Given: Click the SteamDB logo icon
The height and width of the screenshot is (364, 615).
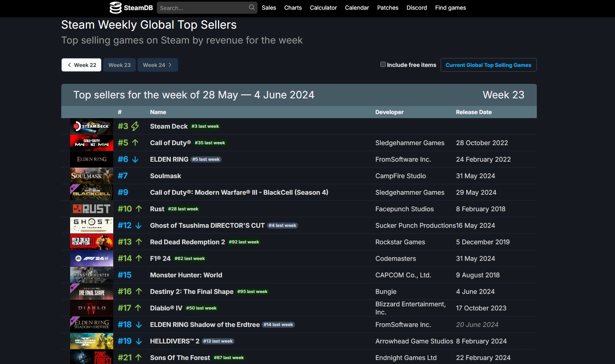Looking at the screenshot, I should (116, 8).
